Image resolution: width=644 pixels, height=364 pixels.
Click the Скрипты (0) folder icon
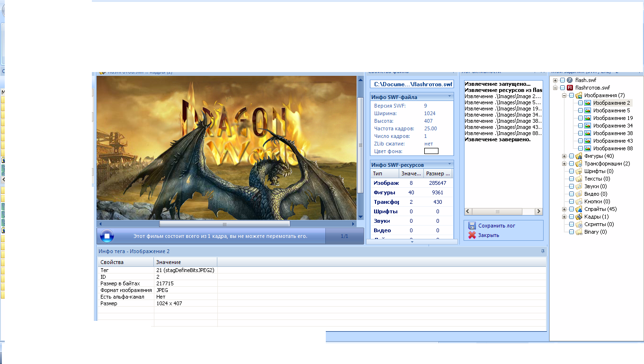coord(579,224)
